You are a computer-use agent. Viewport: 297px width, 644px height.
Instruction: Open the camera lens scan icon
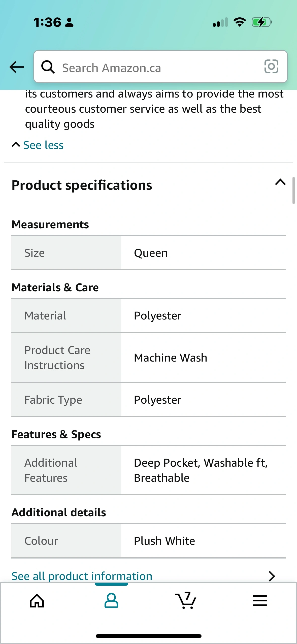[271, 67]
